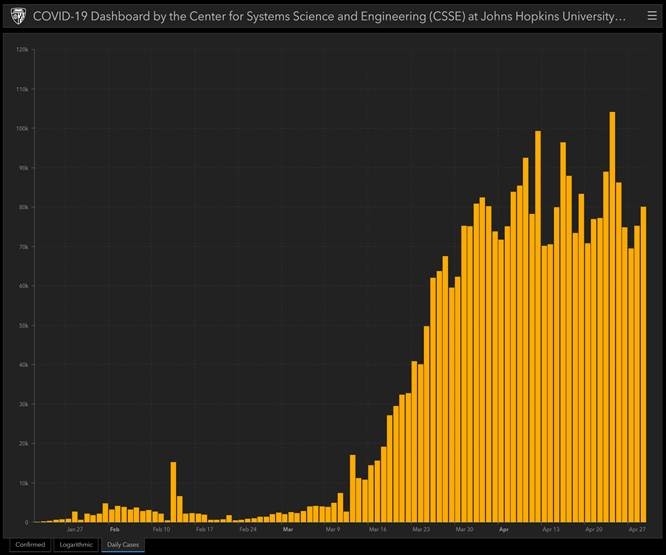
Task: Switch to the Logarithmic tab
Action: click(76, 545)
